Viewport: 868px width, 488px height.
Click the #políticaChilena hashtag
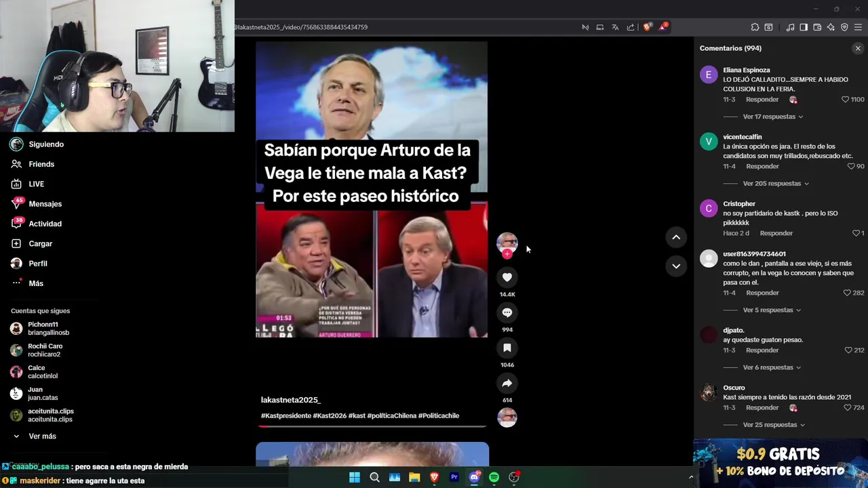(x=392, y=415)
